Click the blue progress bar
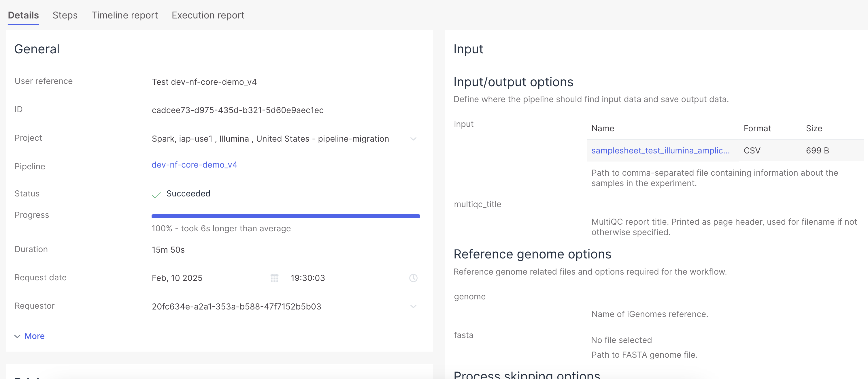Viewport: 868px width, 379px height. point(285,216)
